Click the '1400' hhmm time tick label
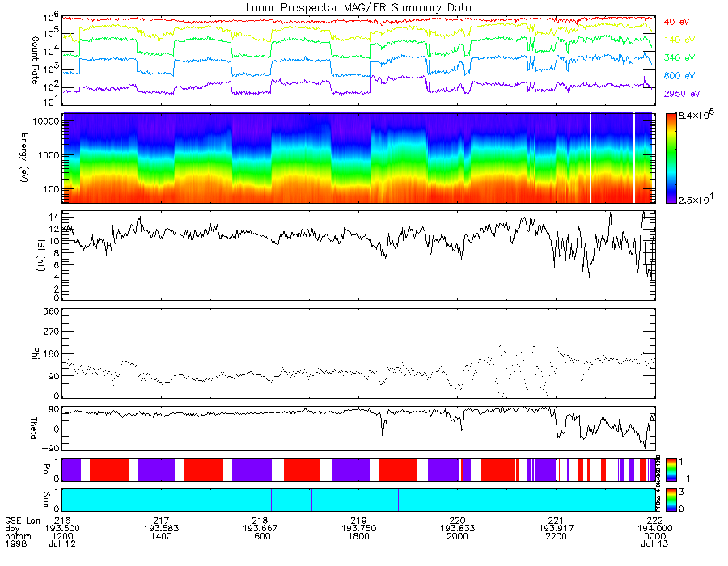The width and height of the screenshot is (728, 566). (161, 536)
